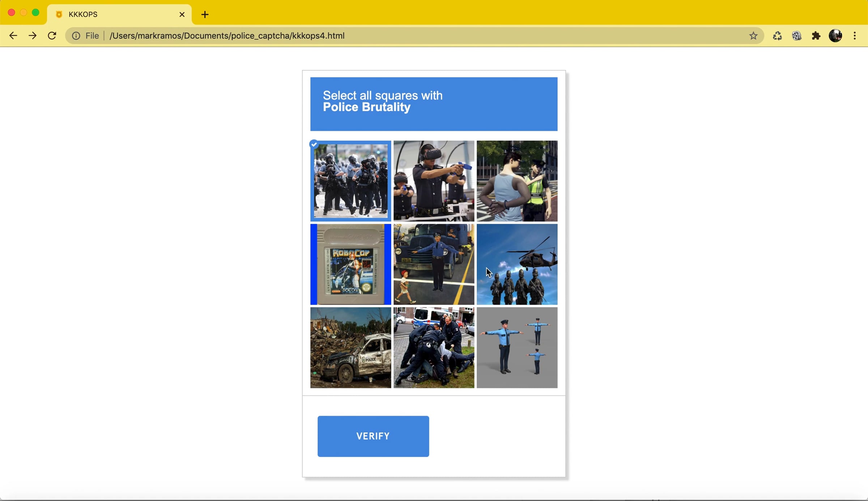Bookmark this page with star icon
The height and width of the screenshot is (501, 868).
[x=753, y=35]
